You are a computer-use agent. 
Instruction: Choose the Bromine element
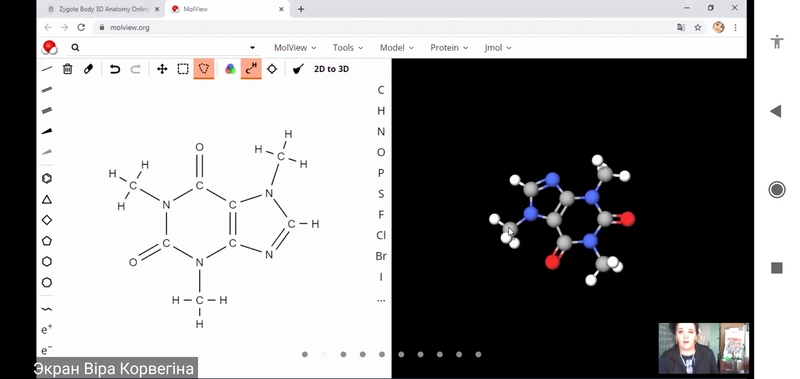(381, 256)
